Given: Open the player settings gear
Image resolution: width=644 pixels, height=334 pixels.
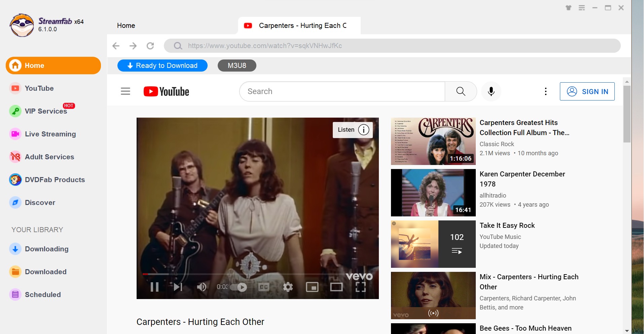Looking at the screenshot, I should click(288, 287).
